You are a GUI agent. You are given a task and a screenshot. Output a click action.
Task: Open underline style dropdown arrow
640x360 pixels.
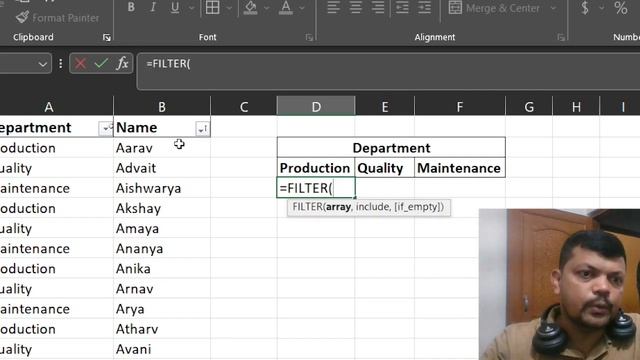coord(191,8)
